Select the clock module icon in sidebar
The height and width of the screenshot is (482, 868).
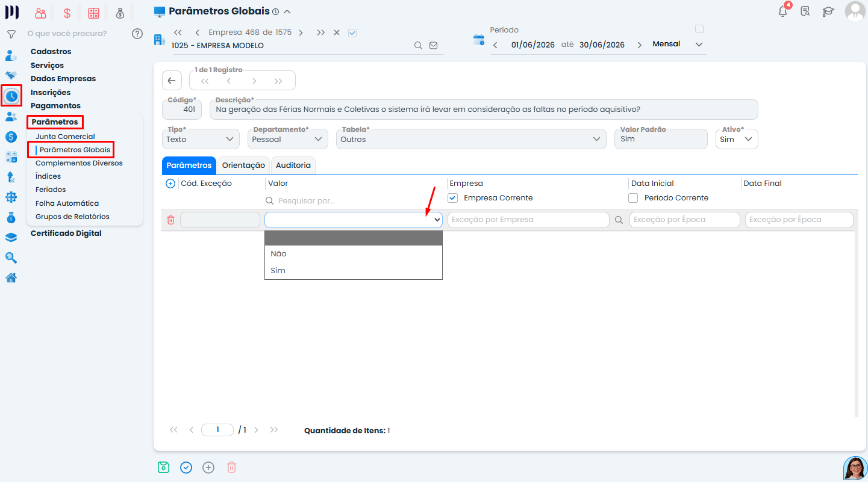(11, 96)
